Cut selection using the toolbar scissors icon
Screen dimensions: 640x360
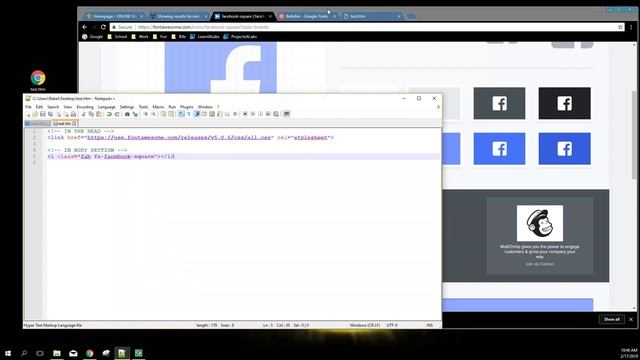[x=83, y=114]
